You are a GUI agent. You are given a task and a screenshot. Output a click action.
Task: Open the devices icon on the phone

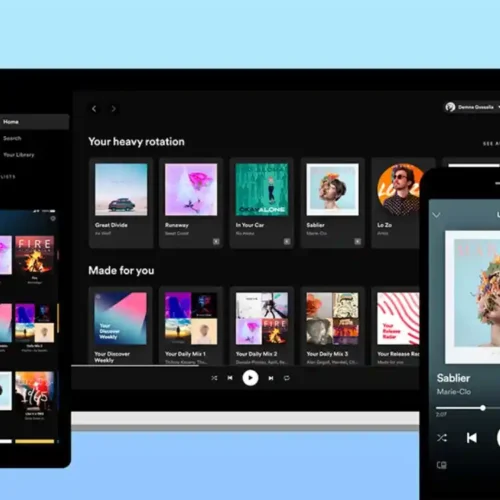tap(442, 465)
